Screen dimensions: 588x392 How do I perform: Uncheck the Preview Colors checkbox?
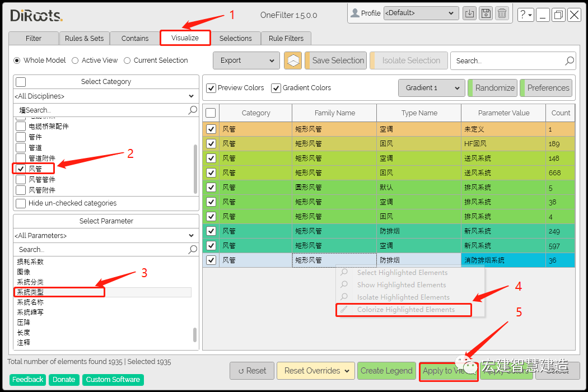211,88
